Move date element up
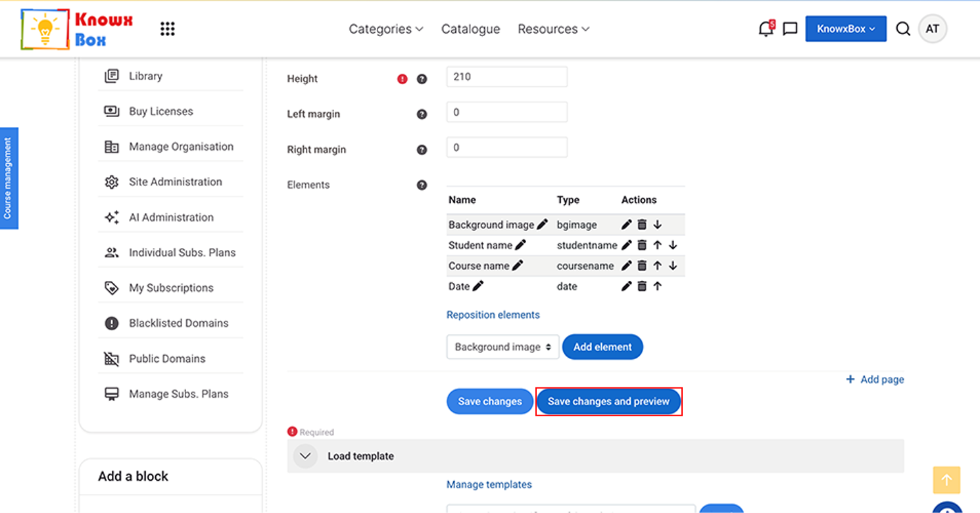The image size is (980, 513). pos(657,286)
